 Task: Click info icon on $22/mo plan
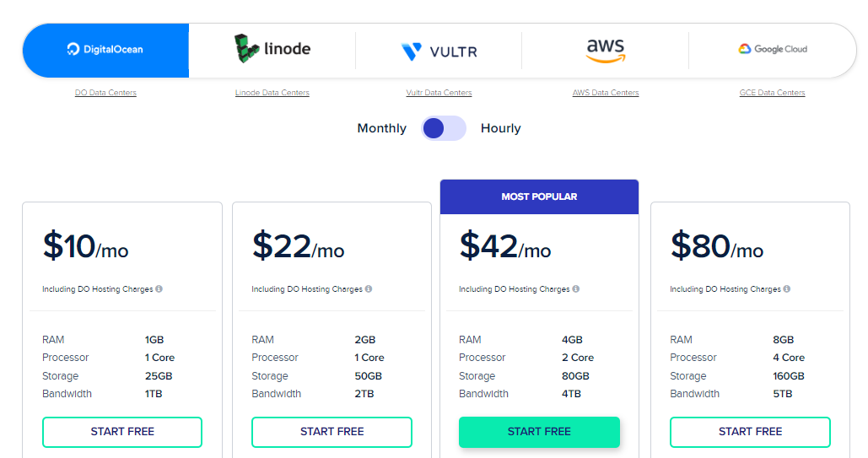(x=368, y=289)
